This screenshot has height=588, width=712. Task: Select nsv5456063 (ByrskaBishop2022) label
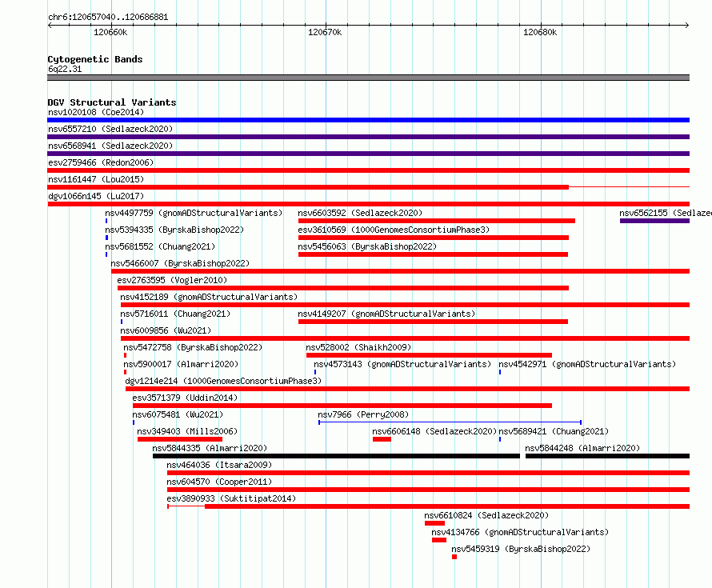tap(367, 246)
